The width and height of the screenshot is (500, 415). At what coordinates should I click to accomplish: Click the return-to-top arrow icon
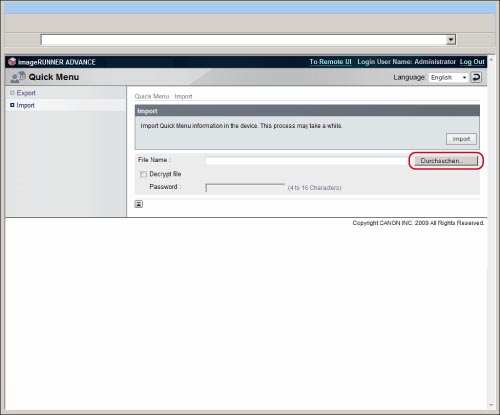pyautogui.click(x=139, y=204)
